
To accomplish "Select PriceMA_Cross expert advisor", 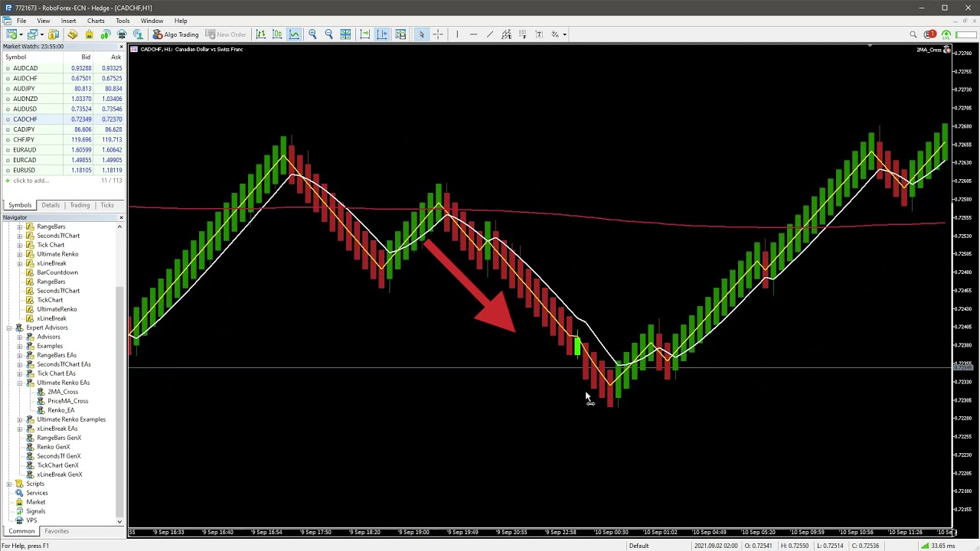I will pyautogui.click(x=67, y=401).
